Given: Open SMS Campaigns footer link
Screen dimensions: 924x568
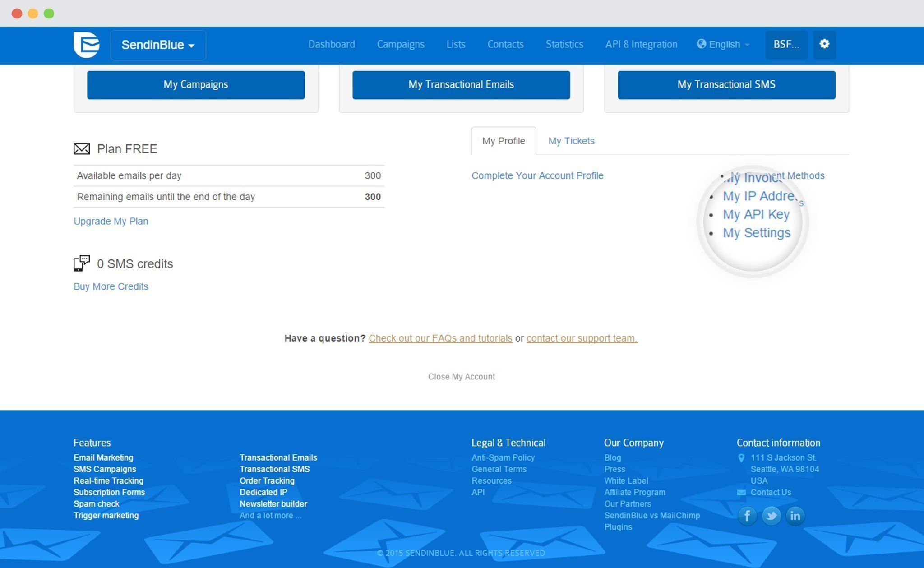Looking at the screenshot, I should coord(105,469).
